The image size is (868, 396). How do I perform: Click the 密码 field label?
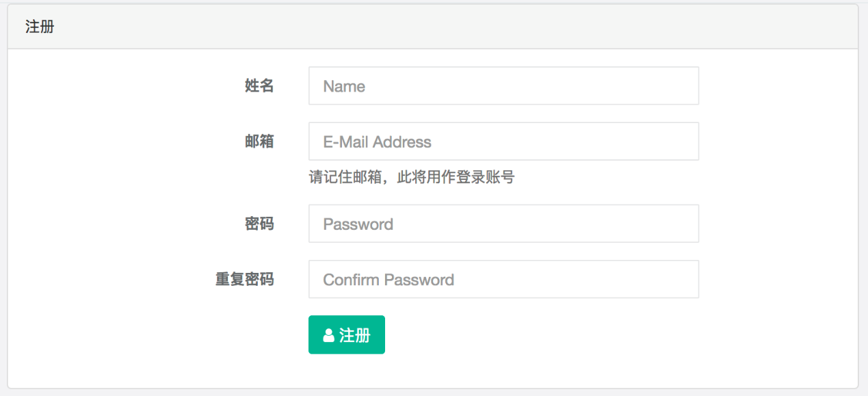tap(259, 224)
